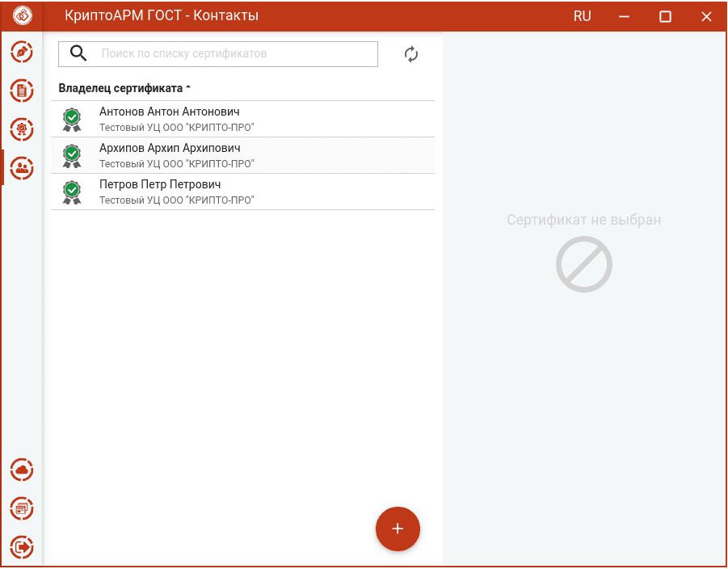Screen dimensions: 728x569
Task: Open the signing and encryption section icon
Action: pos(22,52)
